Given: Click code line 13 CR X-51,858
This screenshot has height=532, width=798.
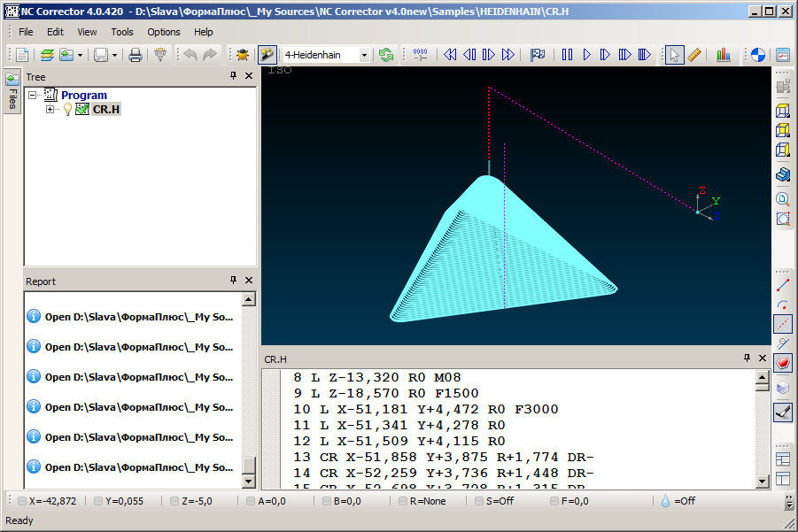Looking at the screenshot, I should point(443,457).
